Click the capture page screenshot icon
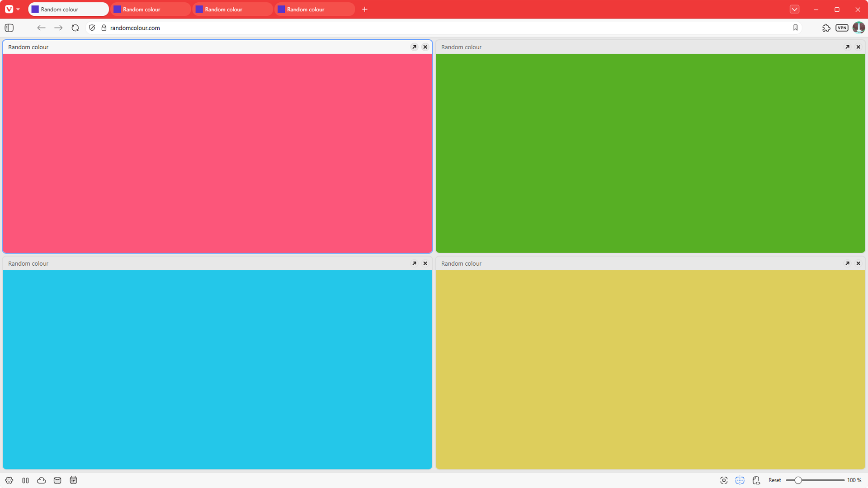The height and width of the screenshot is (488, 868). pos(724,480)
